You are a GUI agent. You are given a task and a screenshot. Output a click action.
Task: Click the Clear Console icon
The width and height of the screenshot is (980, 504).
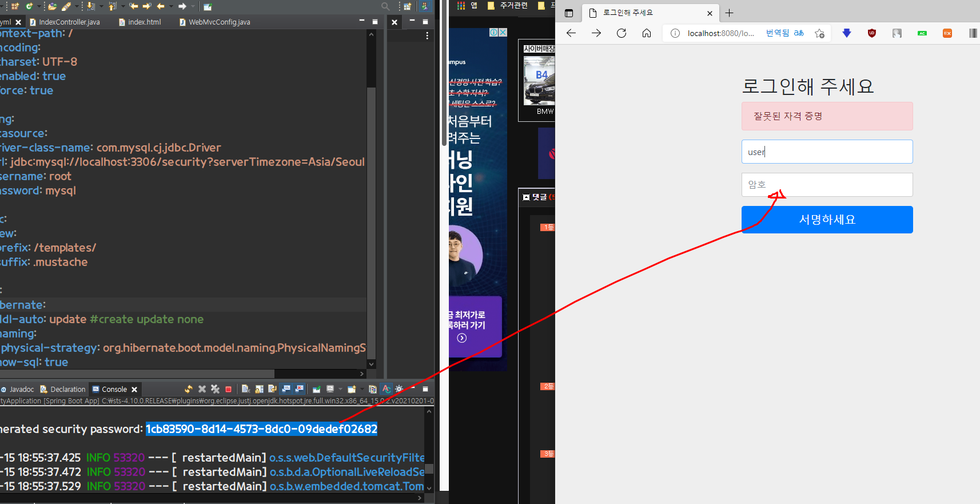click(246, 389)
